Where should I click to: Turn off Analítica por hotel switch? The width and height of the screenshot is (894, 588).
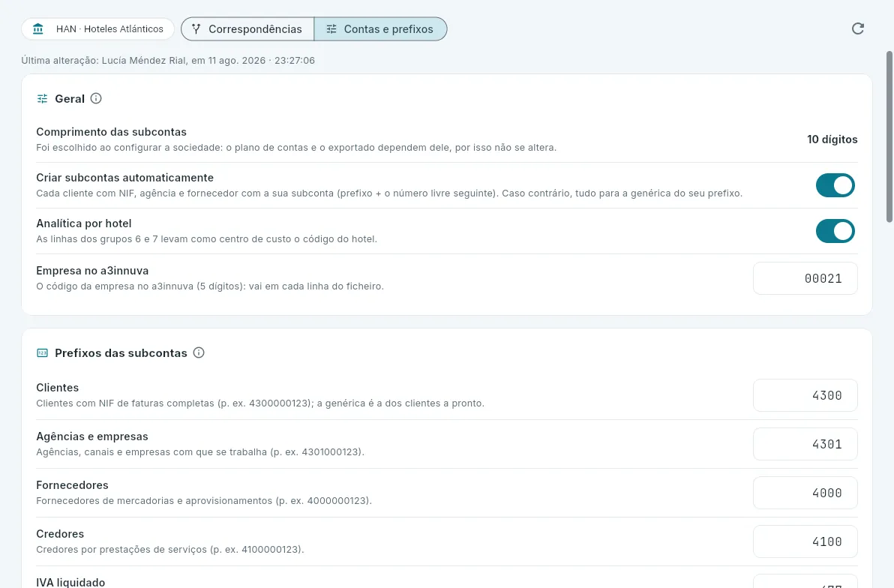click(x=835, y=231)
